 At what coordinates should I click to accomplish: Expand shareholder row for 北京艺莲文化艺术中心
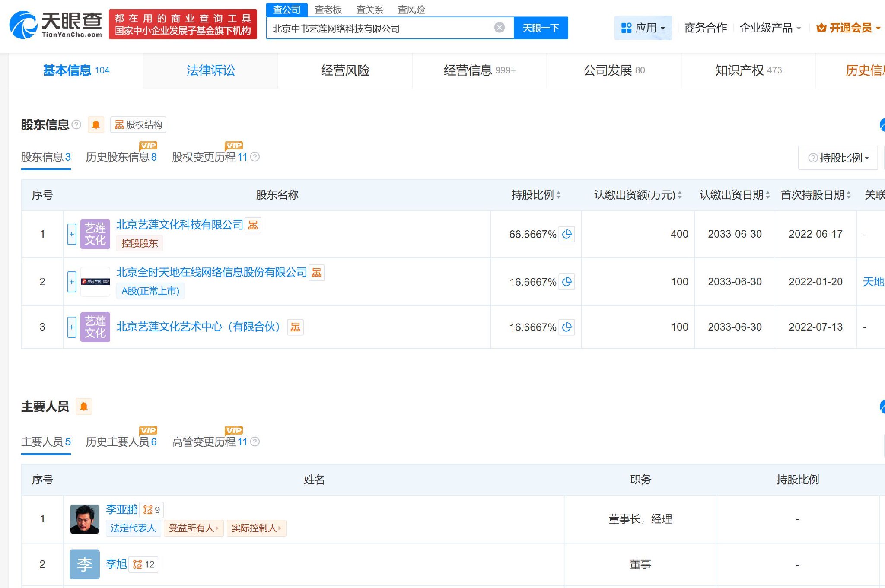tap(71, 327)
